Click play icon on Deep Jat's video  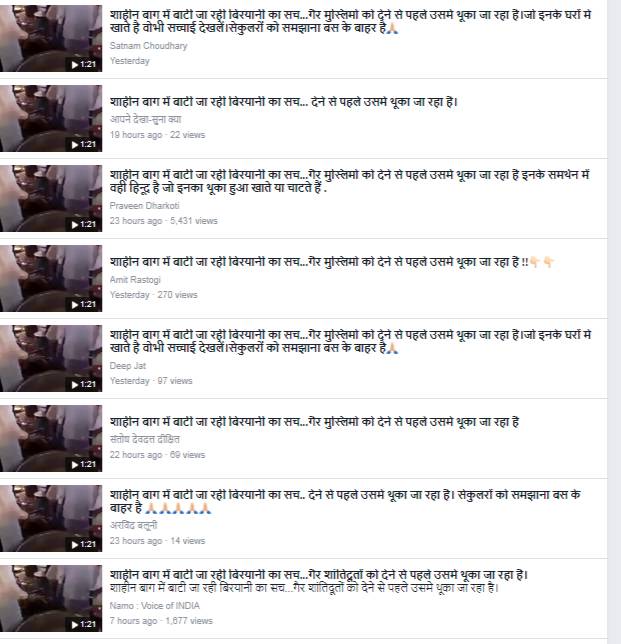tap(75, 385)
